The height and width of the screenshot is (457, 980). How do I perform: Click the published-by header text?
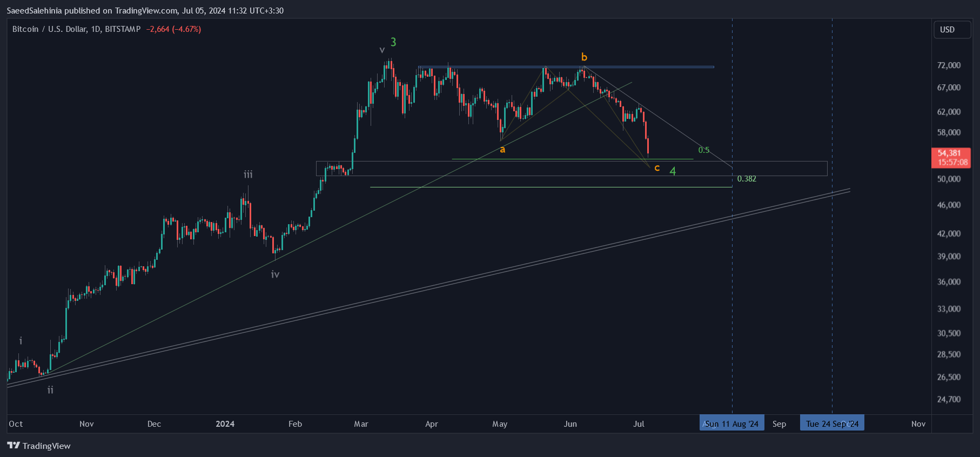[145, 11]
